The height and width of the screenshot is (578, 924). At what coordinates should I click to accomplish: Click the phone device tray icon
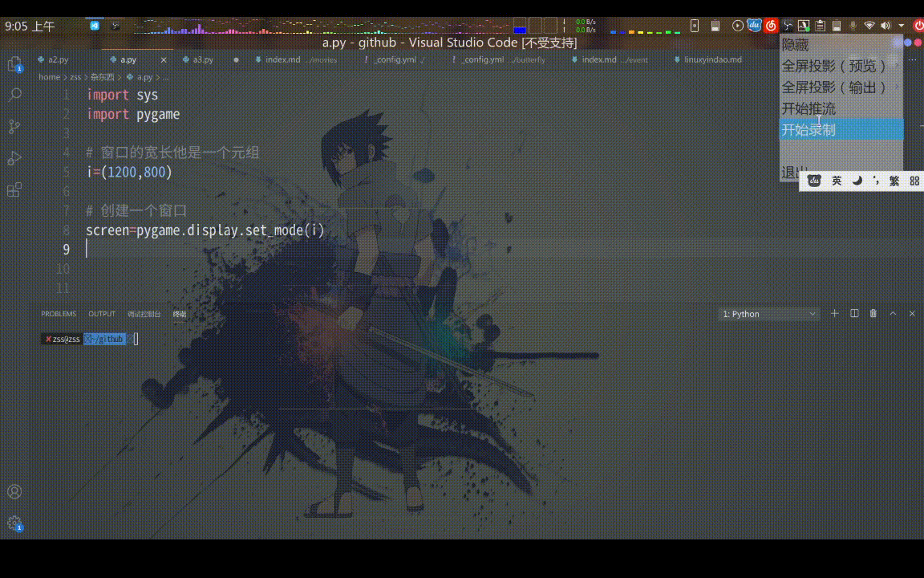[695, 26]
